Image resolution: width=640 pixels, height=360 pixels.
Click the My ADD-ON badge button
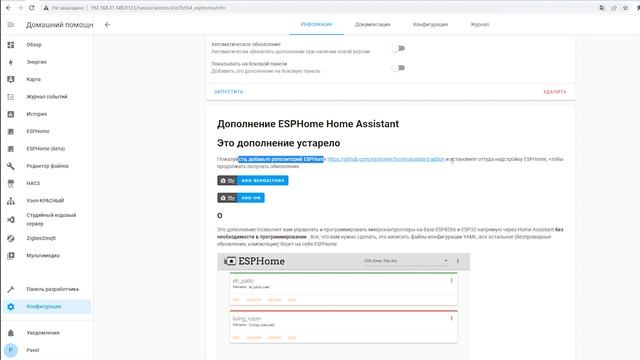(241, 198)
